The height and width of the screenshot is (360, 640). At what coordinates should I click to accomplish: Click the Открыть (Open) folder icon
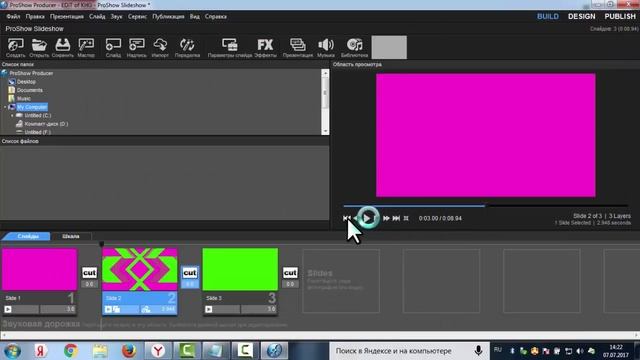[39, 47]
